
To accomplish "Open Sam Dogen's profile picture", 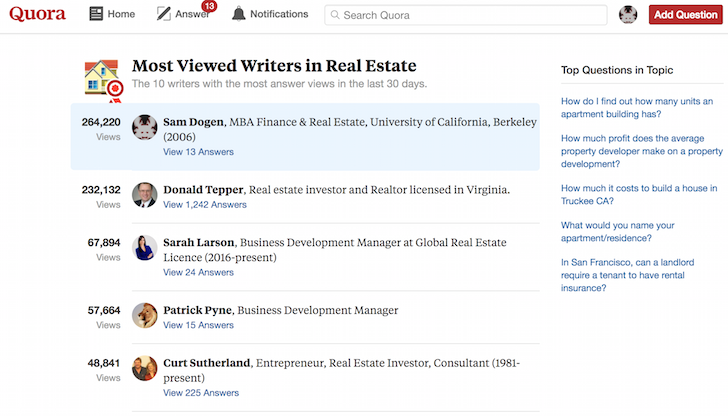I will (x=144, y=127).
